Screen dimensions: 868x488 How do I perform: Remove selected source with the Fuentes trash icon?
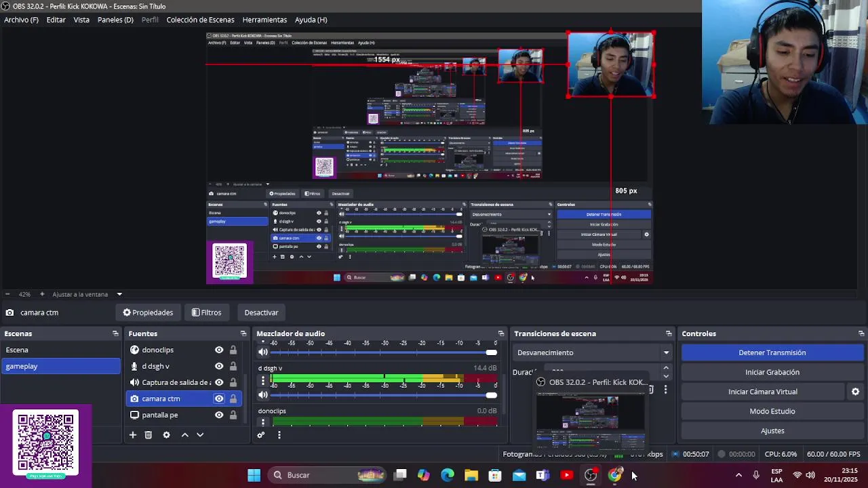pos(149,434)
